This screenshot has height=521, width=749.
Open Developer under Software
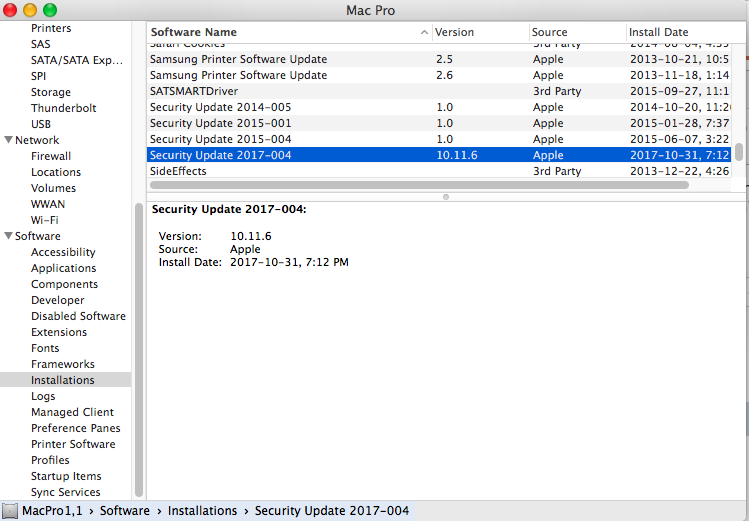click(58, 300)
